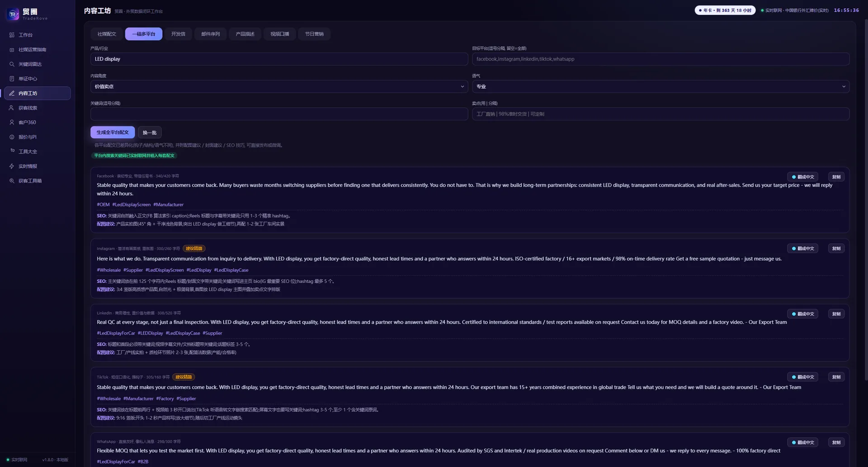Click the TradeRove logo icon

(x=13, y=14)
